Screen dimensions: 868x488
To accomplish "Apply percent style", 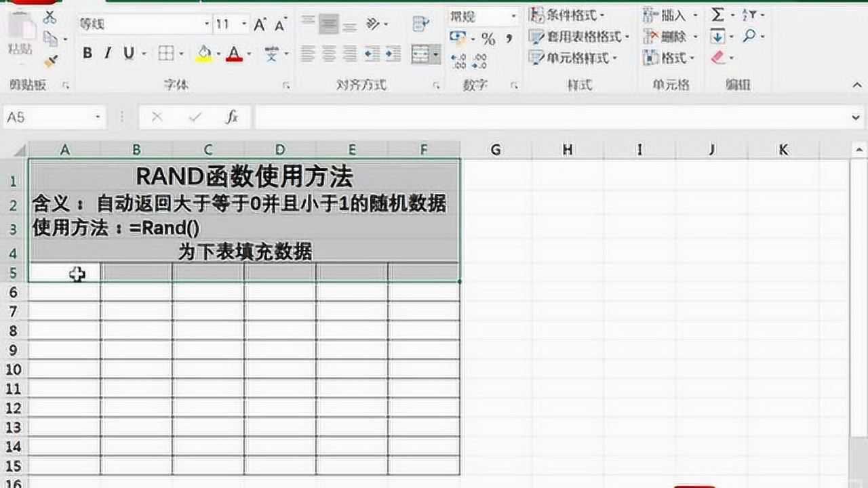I will (x=488, y=39).
